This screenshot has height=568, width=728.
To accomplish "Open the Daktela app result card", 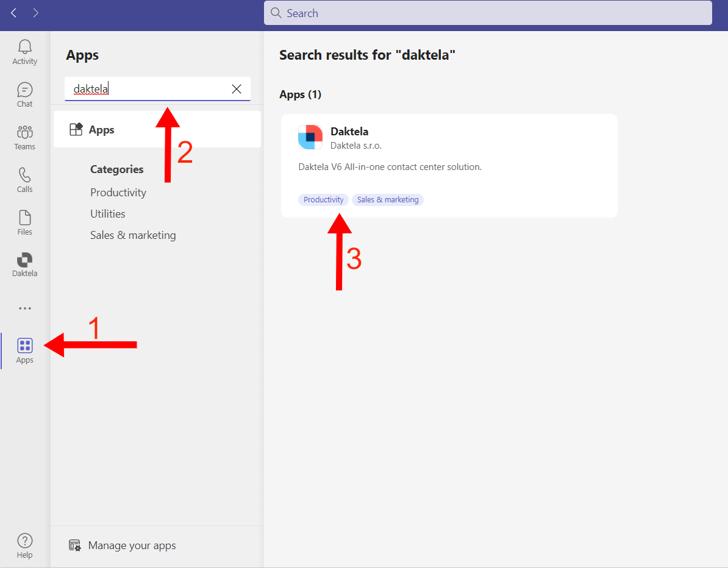I will (449, 152).
